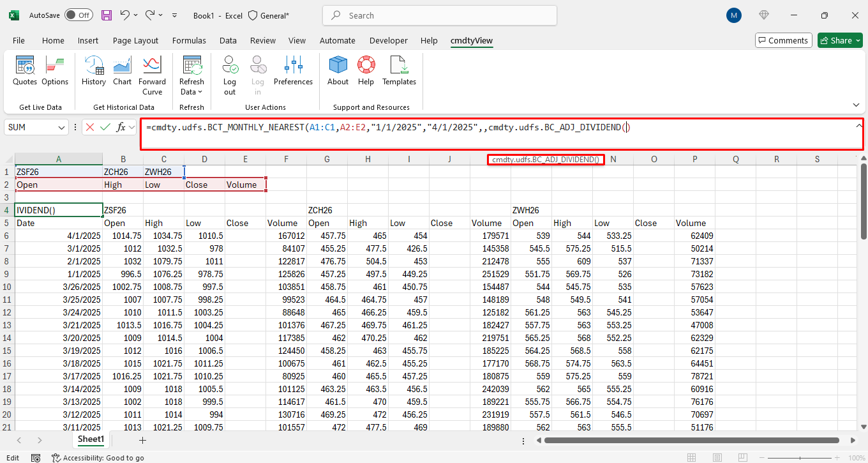
Task: Click the diamond premium icon in the title bar
Action: [x=764, y=15]
